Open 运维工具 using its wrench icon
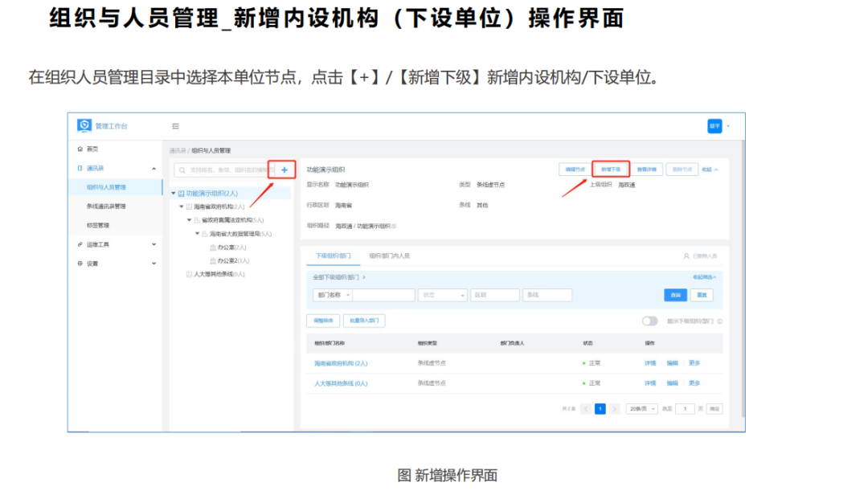Screen dimensions: 868x499 (79, 244)
